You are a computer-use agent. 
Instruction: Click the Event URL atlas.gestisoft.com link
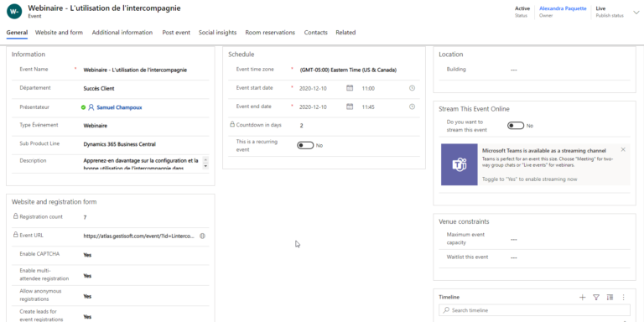(x=139, y=236)
